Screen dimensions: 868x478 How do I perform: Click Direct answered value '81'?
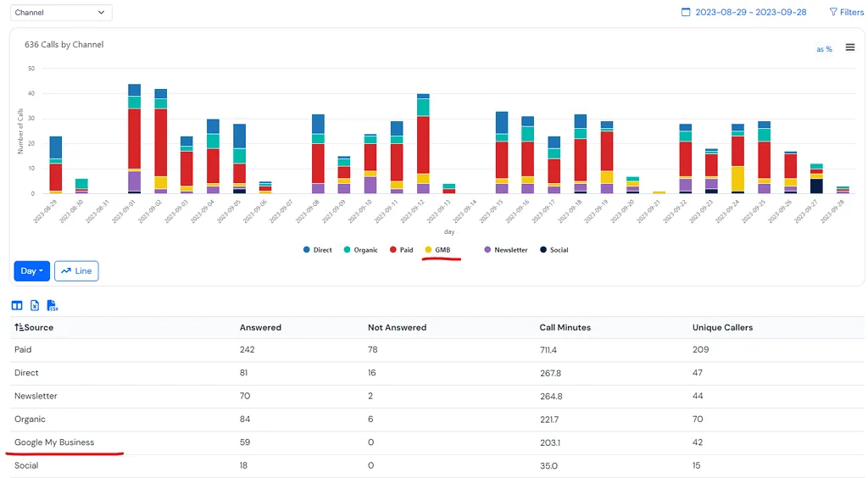click(243, 373)
